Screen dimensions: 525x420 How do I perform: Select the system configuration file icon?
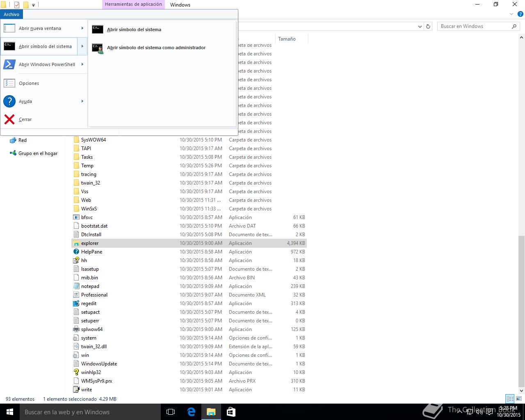pos(76,338)
